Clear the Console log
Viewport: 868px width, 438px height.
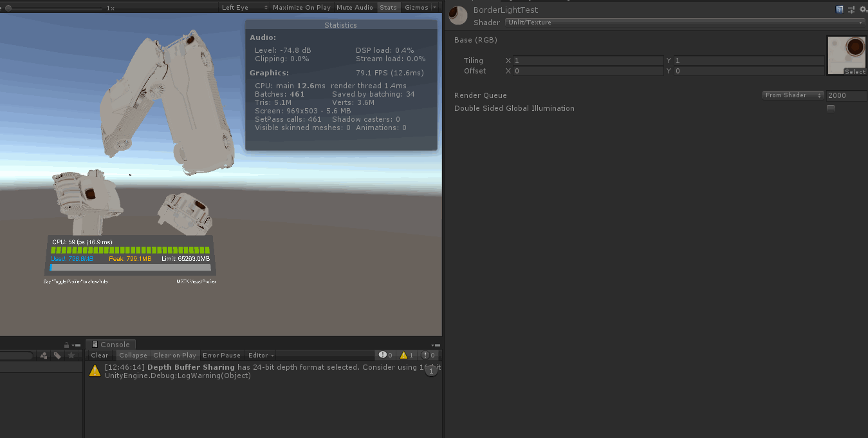coord(100,355)
